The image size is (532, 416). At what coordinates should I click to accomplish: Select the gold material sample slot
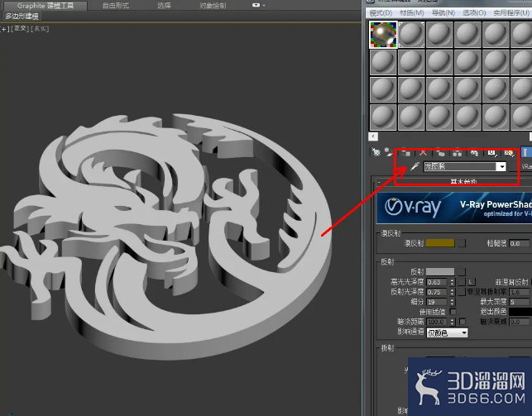pyautogui.click(x=383, y=34)
